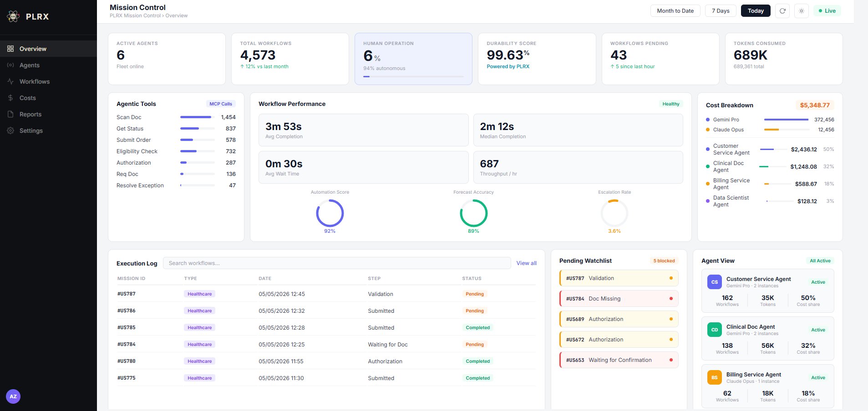Click the Active badge for Clinical Doc Agent
Screen dimensions: 868x411
[x=818, y=330]
